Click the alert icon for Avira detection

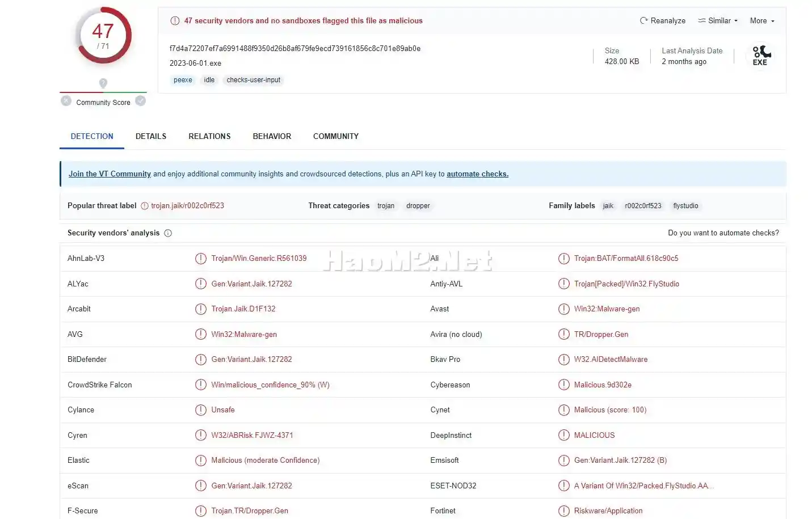tap(563, 334)
